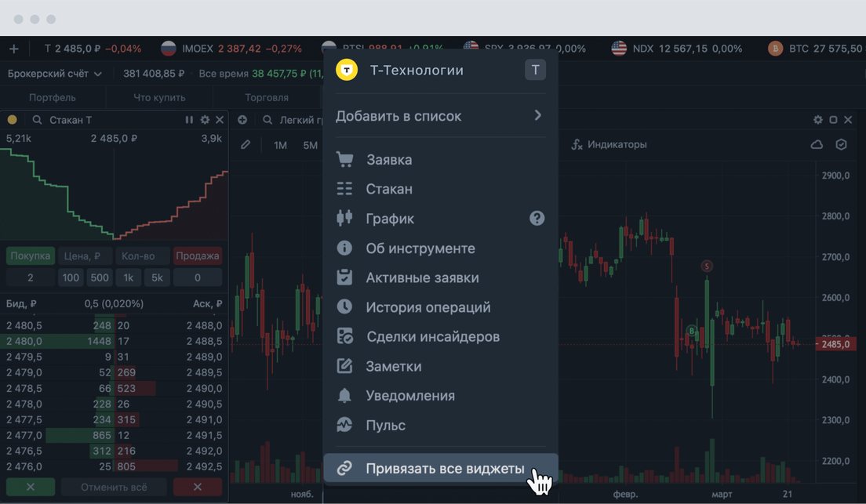The image size is (866, 504).
Task: Click ask price 2 492,5 in order book
Action: 205,466
